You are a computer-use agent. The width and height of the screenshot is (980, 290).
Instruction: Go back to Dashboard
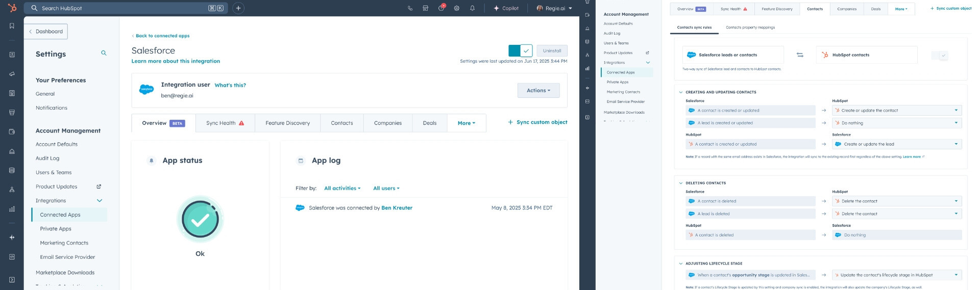[x=45, y=32]
